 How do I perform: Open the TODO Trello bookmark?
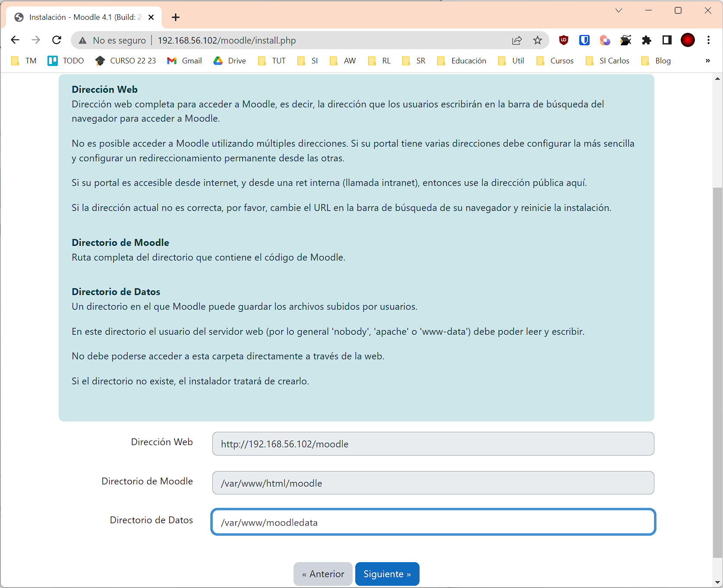coord(66,61)
